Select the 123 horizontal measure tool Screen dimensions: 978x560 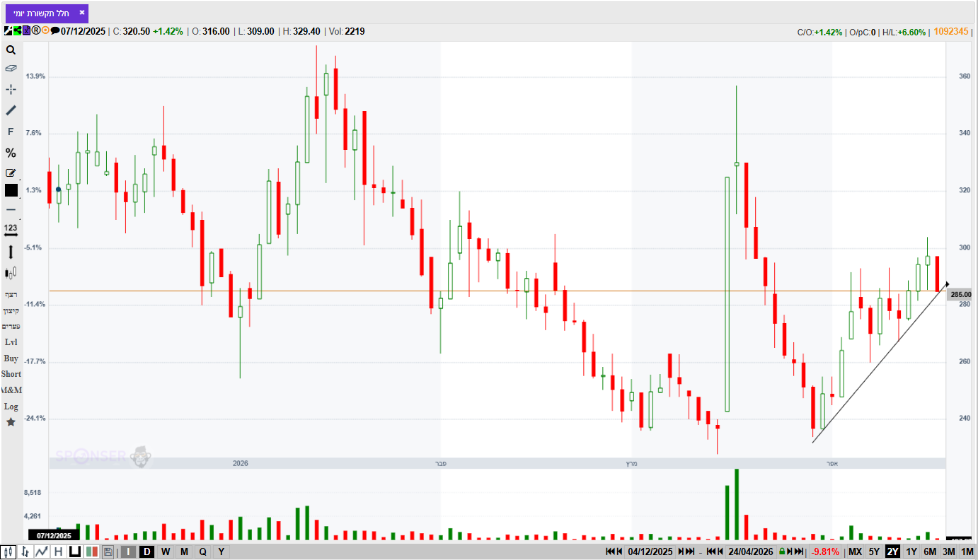click(11, 230)
